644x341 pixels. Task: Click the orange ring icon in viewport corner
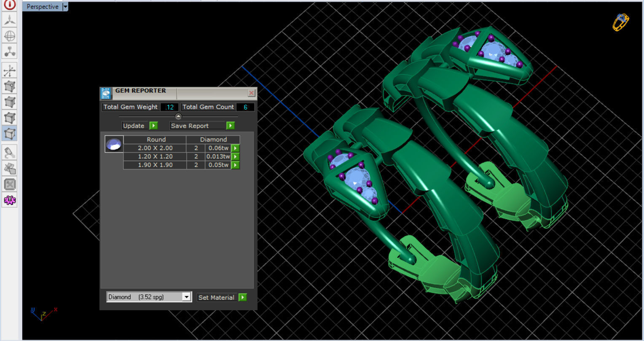click(x=620, y=22)
